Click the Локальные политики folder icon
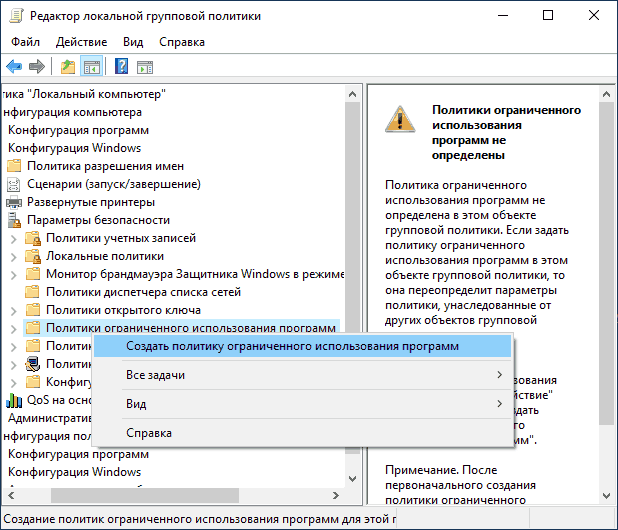Screen dimensions: 618x530 coord(33,256)
